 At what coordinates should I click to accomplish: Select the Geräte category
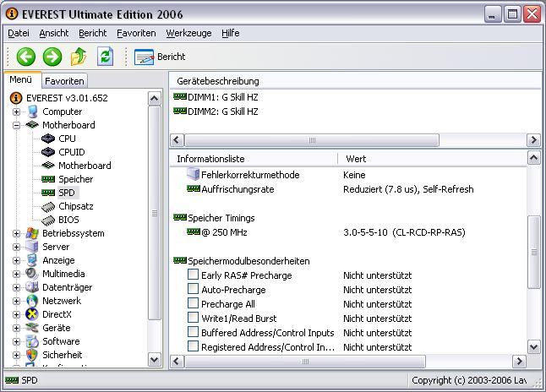[x=56, y=328]
